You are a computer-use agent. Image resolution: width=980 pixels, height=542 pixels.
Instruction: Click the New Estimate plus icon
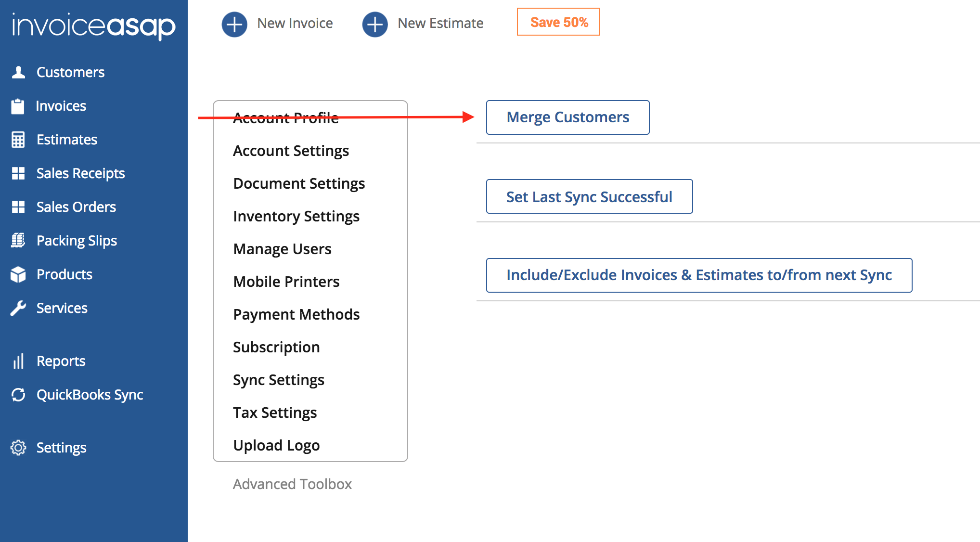[375, 24]
